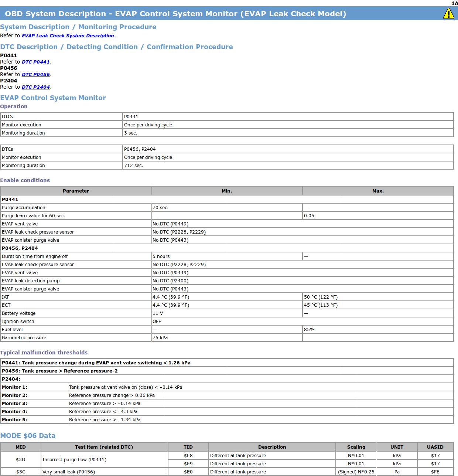458x476 pixels.
Task: Click the TID column header
Action: tap(188, 447)
